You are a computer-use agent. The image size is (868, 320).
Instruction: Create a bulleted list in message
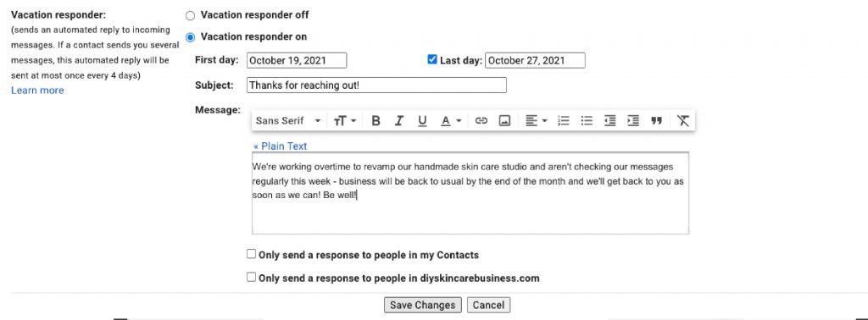click(587, 120)
